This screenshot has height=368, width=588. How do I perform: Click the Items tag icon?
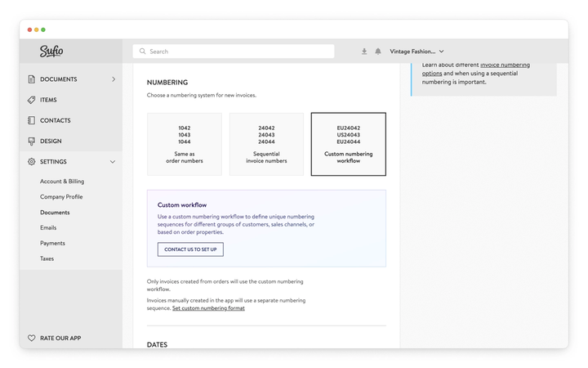pyautogui.click(x=32, y=100)
